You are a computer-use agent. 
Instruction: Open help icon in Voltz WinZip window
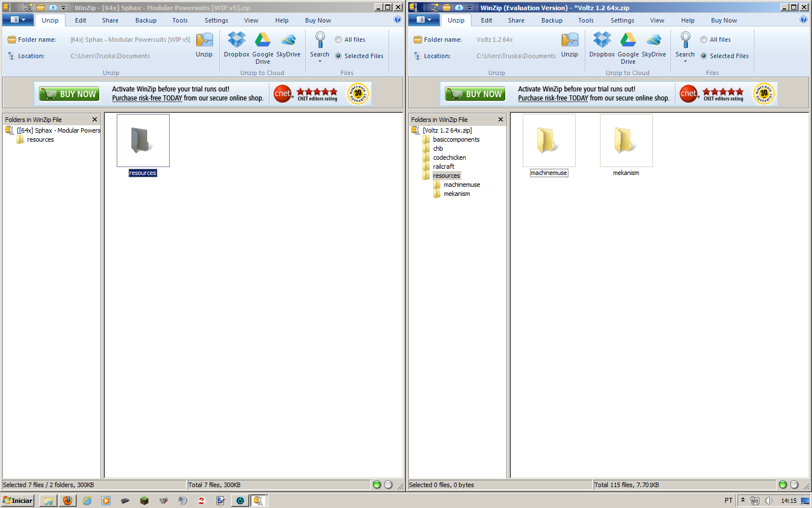pos(804,19)
